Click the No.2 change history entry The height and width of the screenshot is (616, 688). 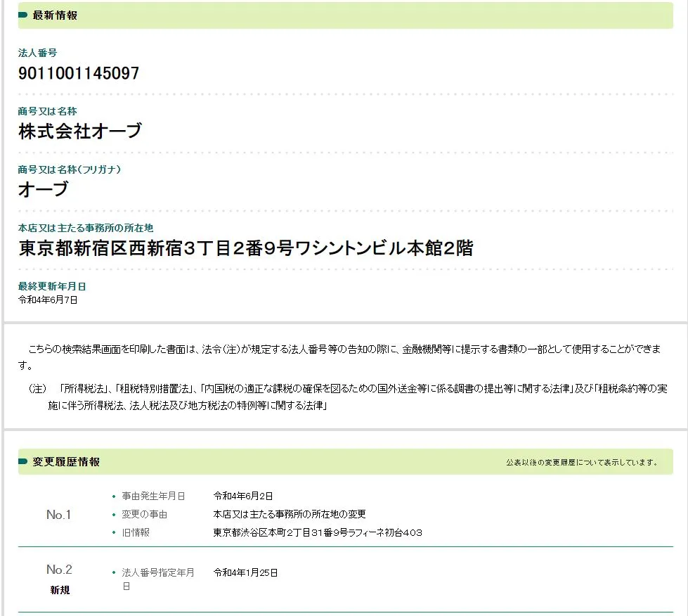59,570
